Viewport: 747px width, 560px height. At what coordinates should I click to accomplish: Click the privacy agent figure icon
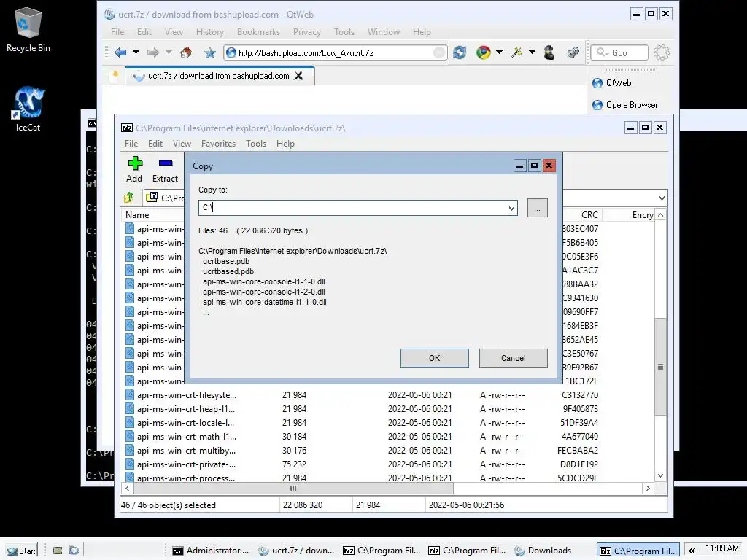(x=549, y=52)
